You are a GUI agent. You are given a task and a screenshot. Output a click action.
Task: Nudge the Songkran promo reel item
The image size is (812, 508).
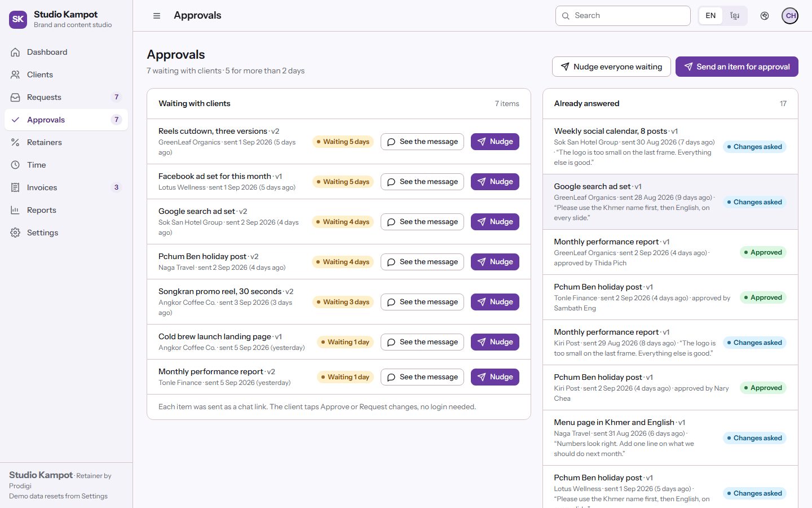[x=495, y=302]
